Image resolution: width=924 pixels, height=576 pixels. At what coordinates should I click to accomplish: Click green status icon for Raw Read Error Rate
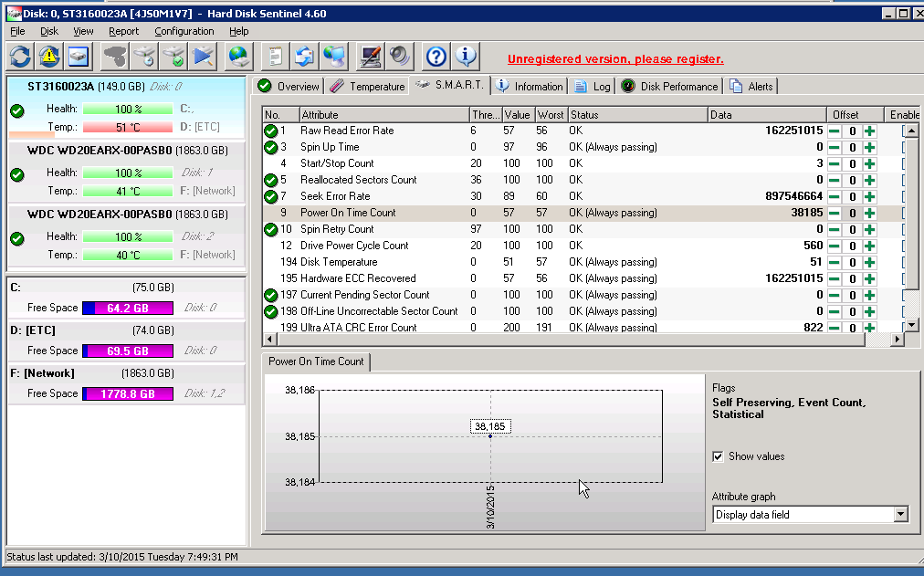pyautogui.click(x=270, y=131)
